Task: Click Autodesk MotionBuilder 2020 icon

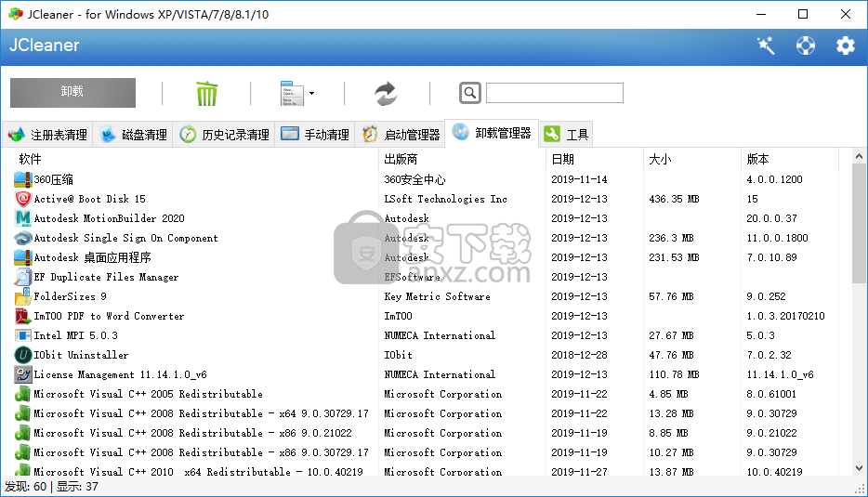Action: pyautogui.click(x=22, y=218)
